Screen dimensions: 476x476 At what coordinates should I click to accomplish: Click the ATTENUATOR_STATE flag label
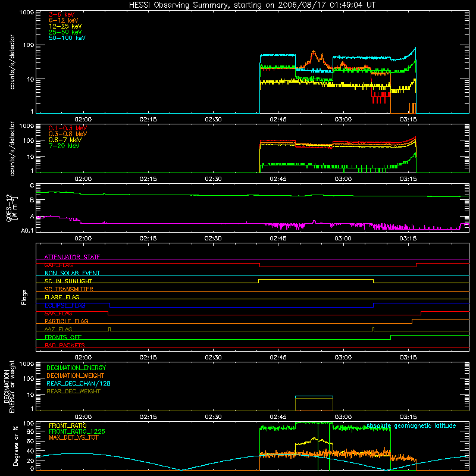pos(72,257)
